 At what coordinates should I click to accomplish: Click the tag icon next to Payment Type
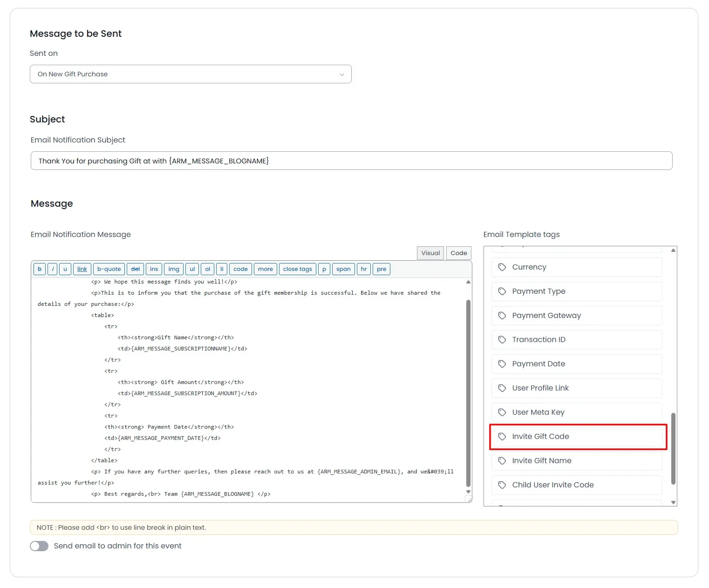click(502, 291)
